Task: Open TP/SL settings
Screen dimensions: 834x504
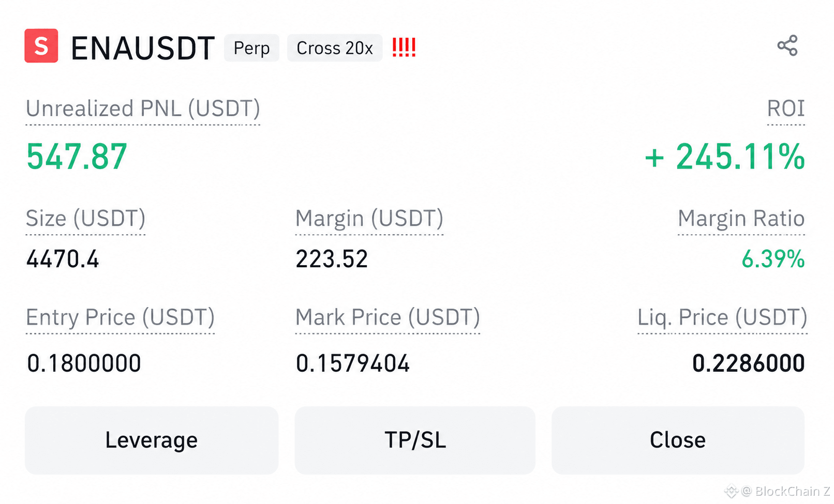Action: (415, 440)
